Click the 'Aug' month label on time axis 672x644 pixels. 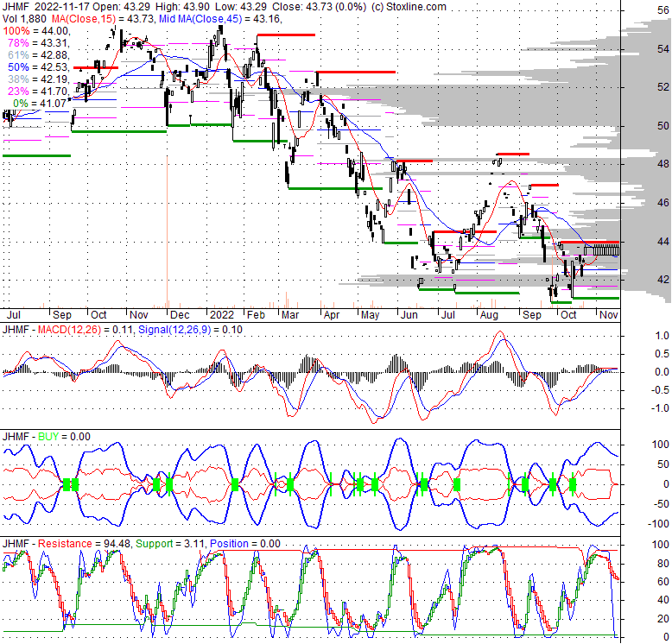coord(489,315)
